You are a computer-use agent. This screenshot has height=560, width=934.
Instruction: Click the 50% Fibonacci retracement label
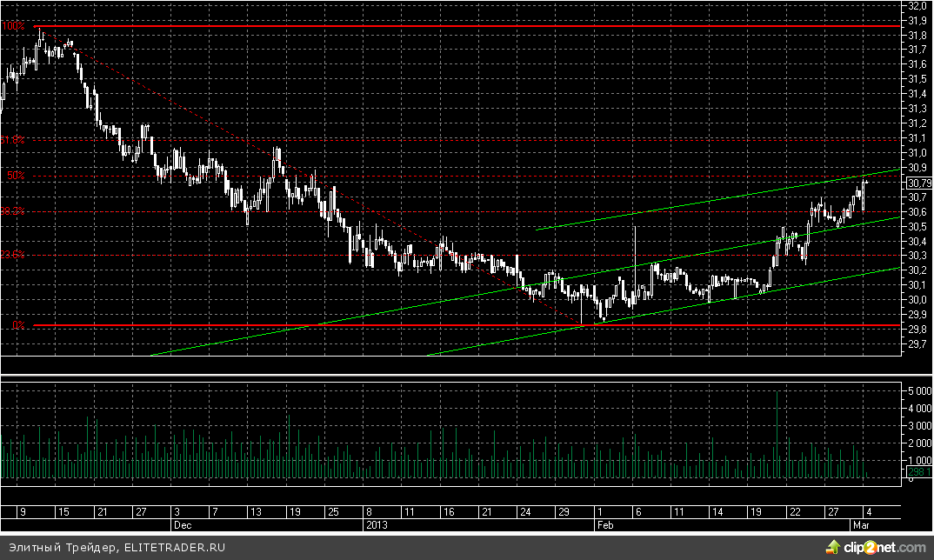pyautogui.click(x=16, y=176)
